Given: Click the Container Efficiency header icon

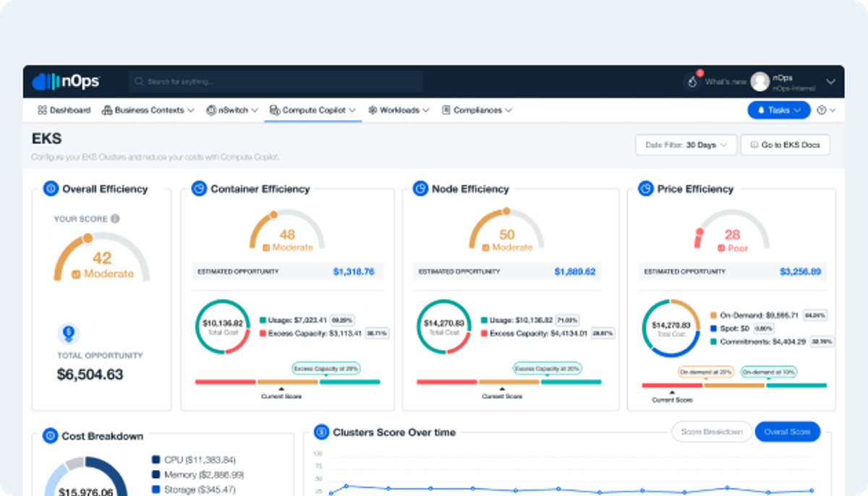Looking at the screenshot, I should [x=198, y=189].
